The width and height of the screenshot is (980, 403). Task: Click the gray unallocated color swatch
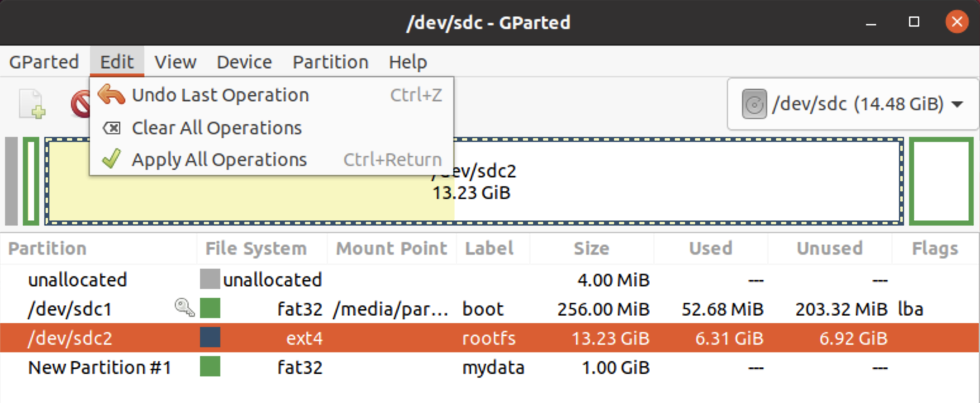pos(210,279)
